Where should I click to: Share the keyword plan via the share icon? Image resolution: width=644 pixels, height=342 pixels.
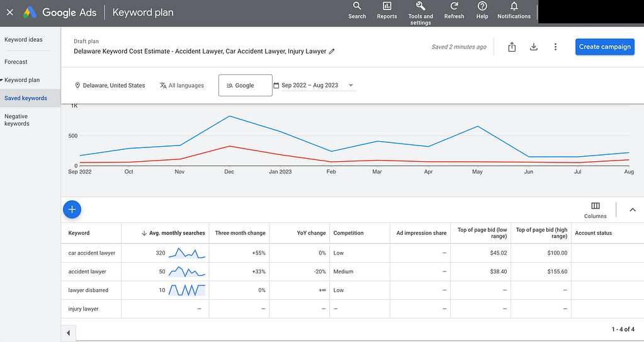[x=512, y=47]
